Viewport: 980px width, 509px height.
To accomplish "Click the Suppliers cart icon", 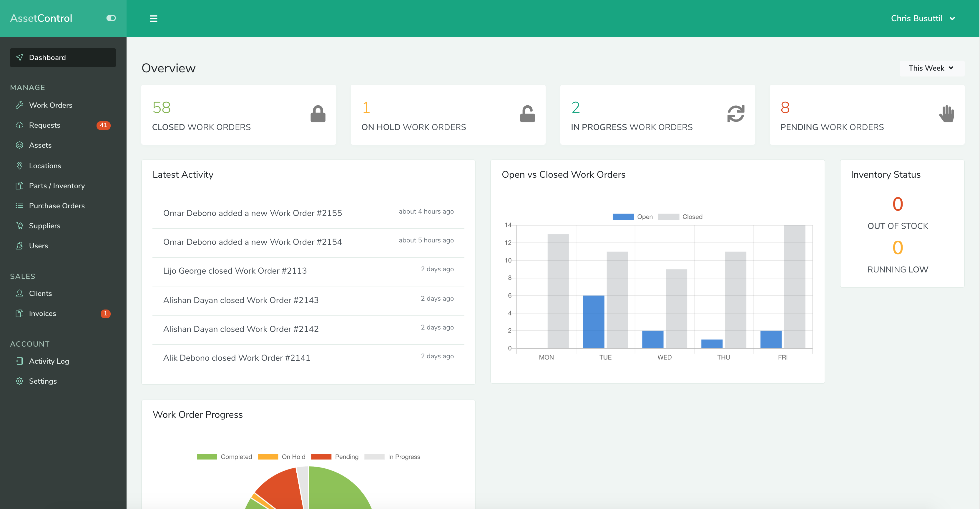I will (x=19, y=226).
